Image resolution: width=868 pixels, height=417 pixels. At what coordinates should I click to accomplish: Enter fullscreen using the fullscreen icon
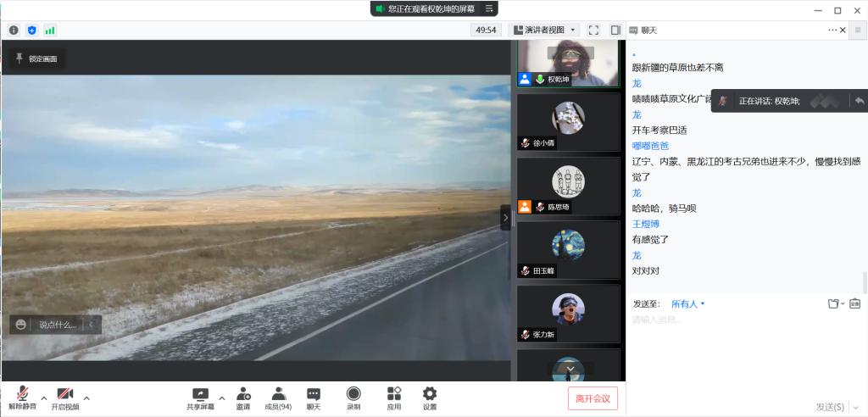(593, 30)
